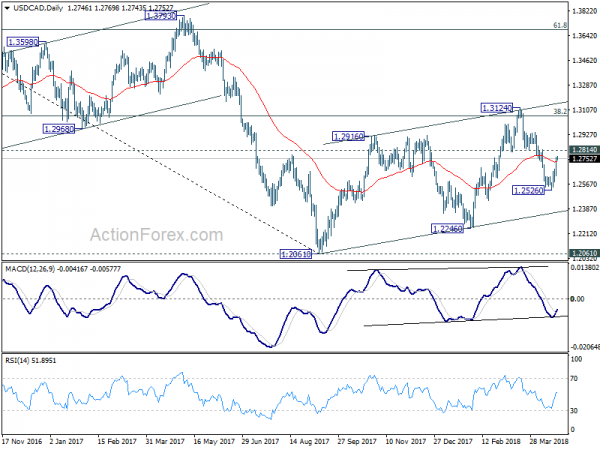
Task: Click the USDCAD,Daily chart title text
Action: pos(38,8)
